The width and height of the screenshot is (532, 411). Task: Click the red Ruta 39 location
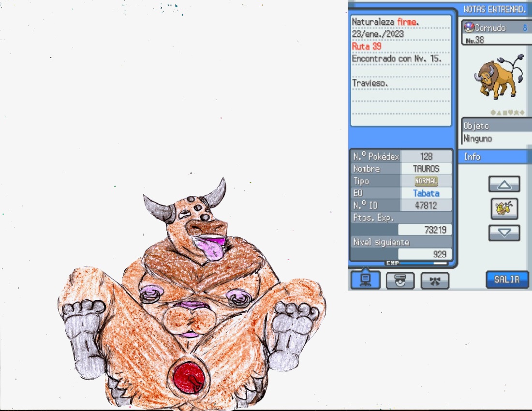point(367,46)
